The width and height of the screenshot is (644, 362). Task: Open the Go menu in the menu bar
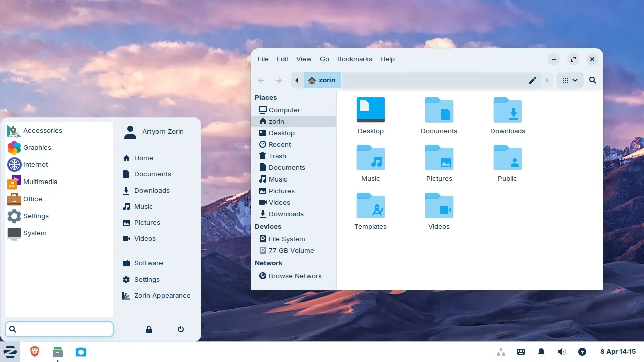coord(325,59)
